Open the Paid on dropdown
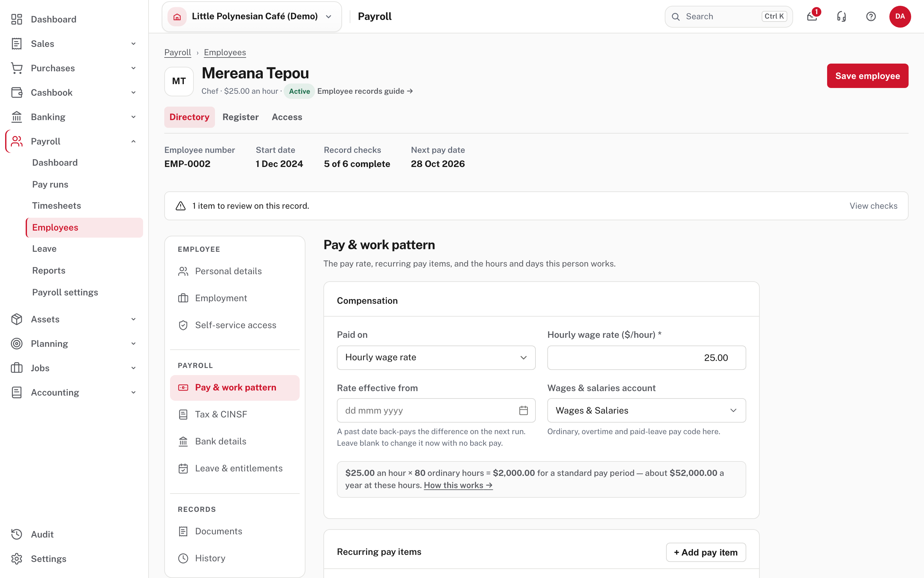924x578 pixels. click(436, 357)
